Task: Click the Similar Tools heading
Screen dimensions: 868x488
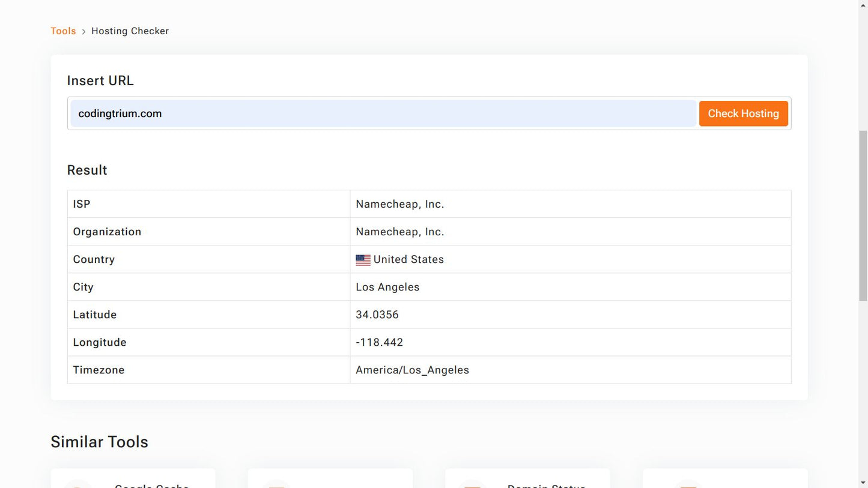Action: [100, 442]
